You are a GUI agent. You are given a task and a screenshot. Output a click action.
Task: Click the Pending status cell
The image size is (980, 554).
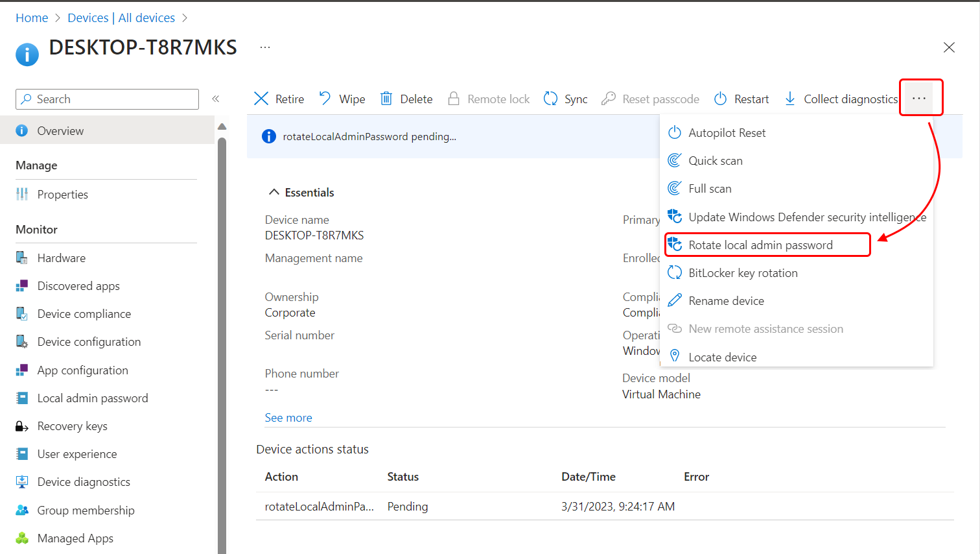408,506
